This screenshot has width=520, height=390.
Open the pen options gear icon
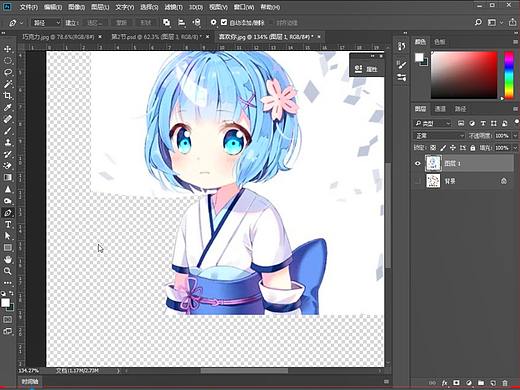(213, 23)
